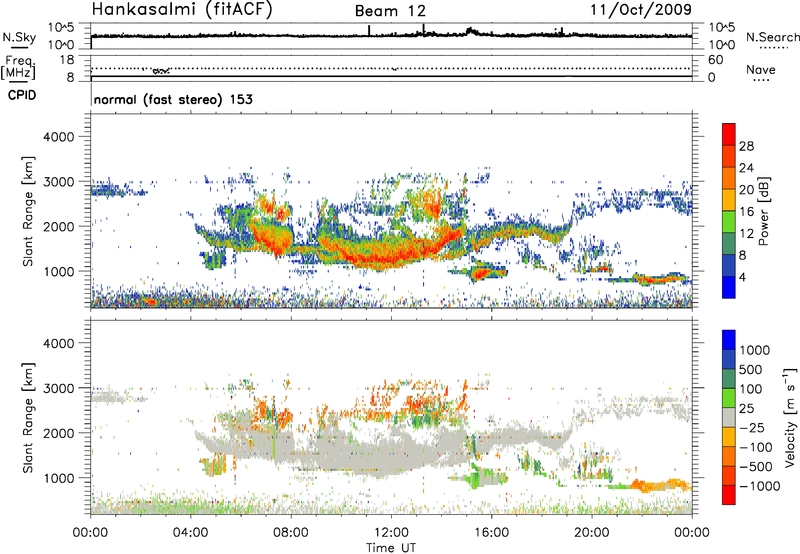Click the '18' frequency axis tick
The width and height of the screenshot is (800, 554).
tap(67, 60)
